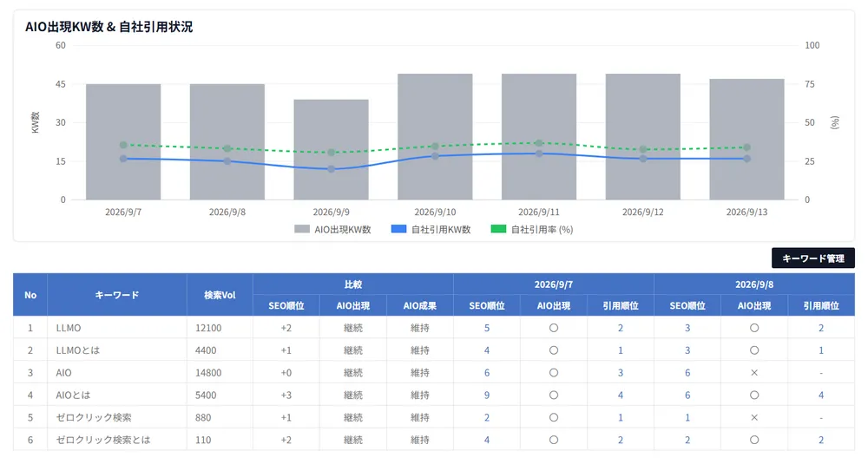Image resolution: width=868 pixels, height=464 pixels.
Task: Click the gray bar for 2026/9/7
Action: pyautogui.click(x=123, y=142)
